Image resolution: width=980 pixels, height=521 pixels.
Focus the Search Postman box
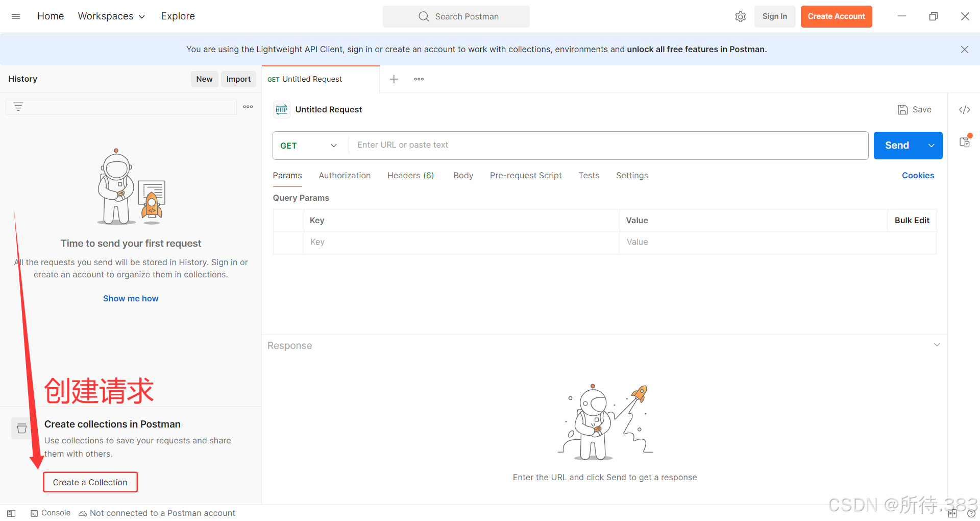[456, 16]
